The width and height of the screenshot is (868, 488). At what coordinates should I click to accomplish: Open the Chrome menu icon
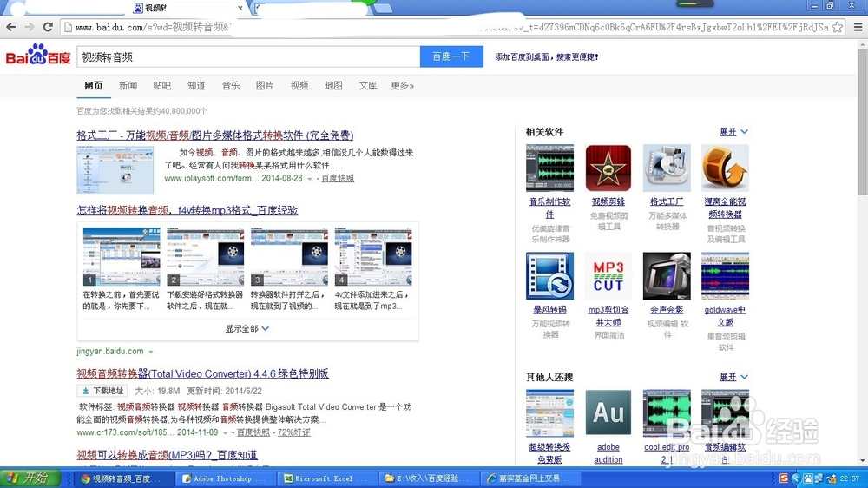coord(858,27)
